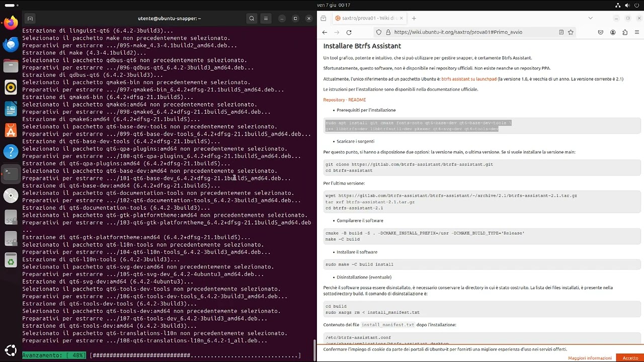Close the saxtro/prova01 tab
Screen dimensions: 644x362
tap(401, 18)
